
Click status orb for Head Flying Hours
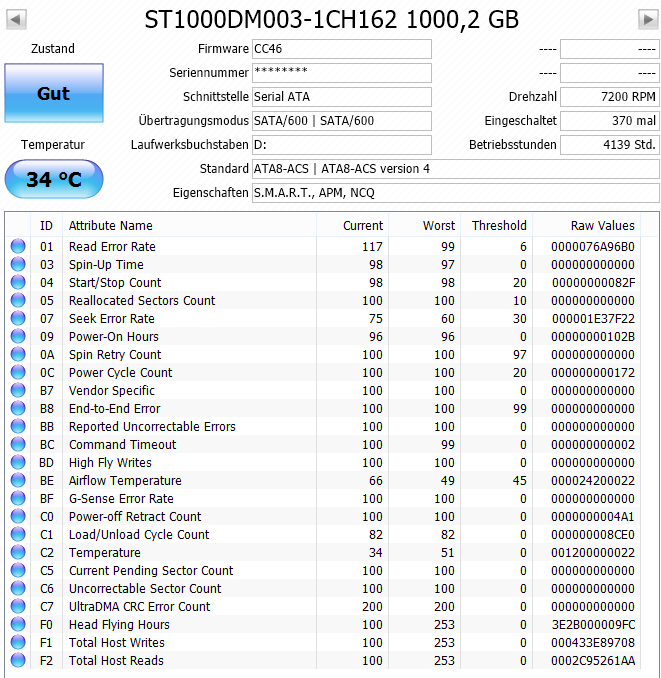[x=18, y=624]
